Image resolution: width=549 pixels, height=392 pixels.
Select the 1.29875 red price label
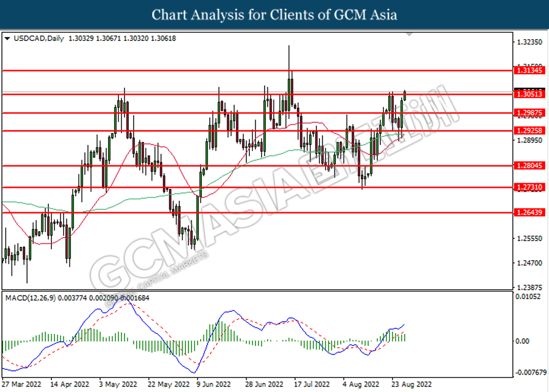[530, 113]
